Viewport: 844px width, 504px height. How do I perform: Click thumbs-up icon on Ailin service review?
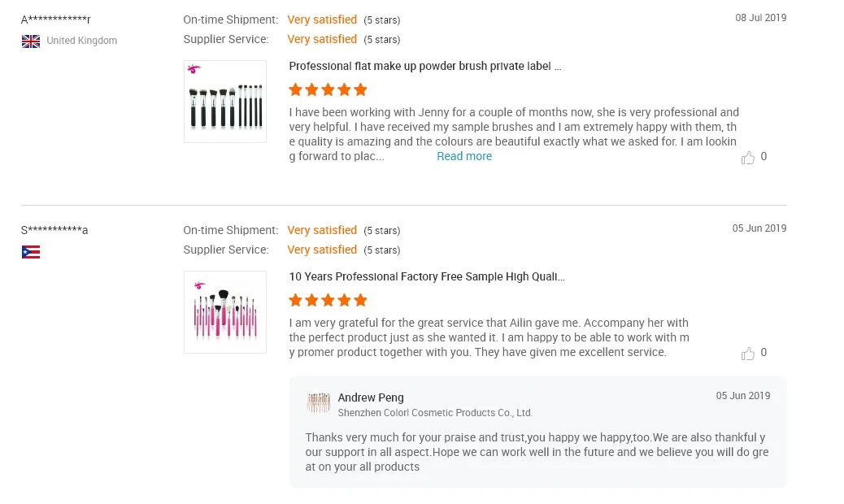[748, 354]
